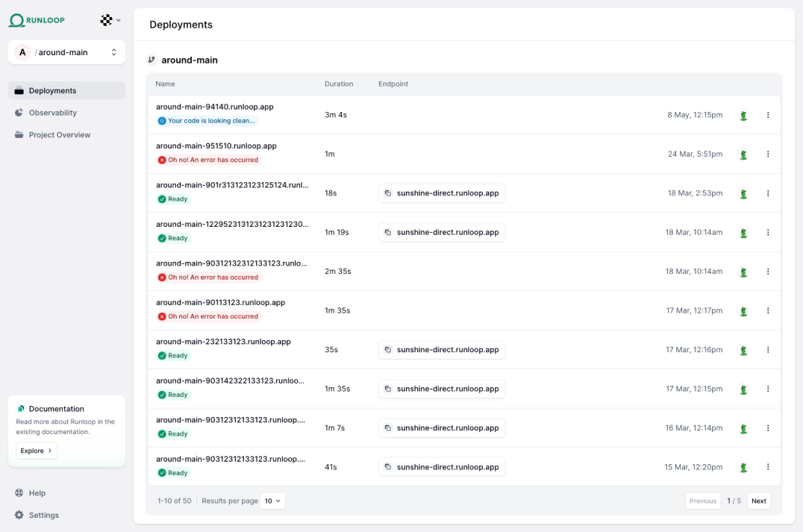Click the 'Your code is looking clean...' status badge
The image size is (803, 532).
(x=207, y=121)
